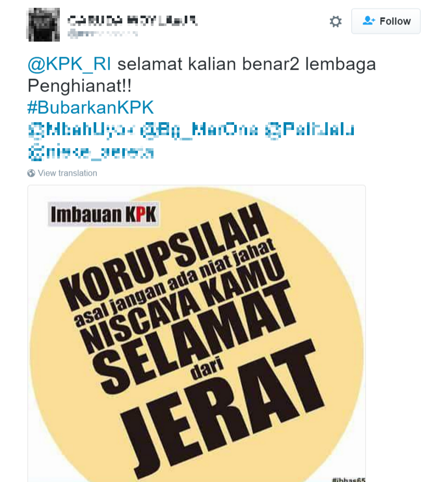Click the author's blurred @handle
The height and width of the screenshot is (482, 448).
click(103, 33)
